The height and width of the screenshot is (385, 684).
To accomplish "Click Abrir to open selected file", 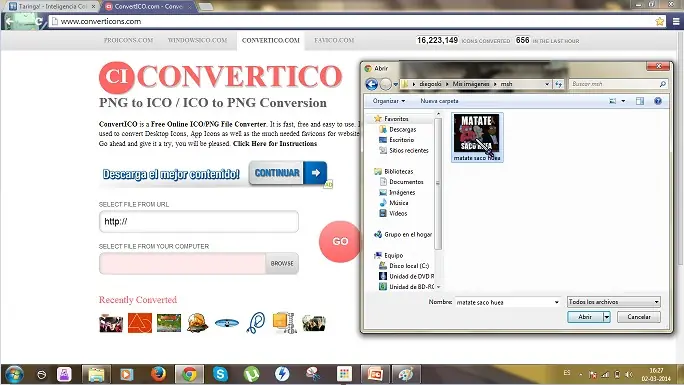I will click(x=585, y=317).
